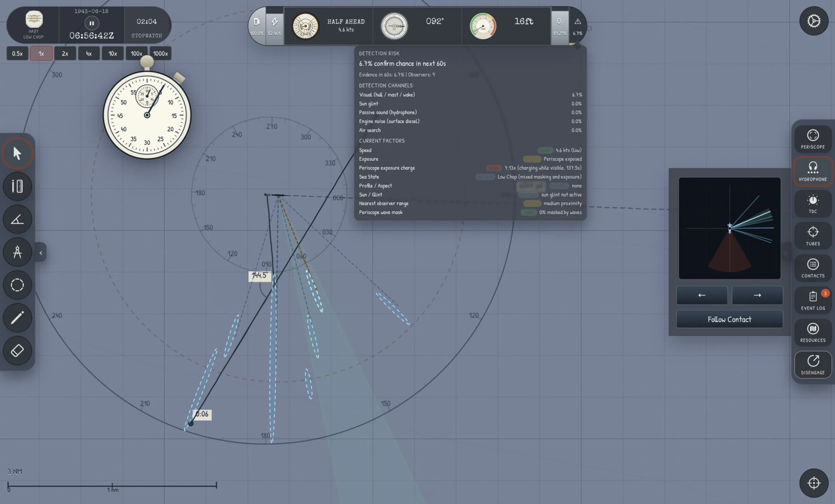Click the Visual hull/mast/wake channel row
Viewport: 835px width, 504px height.
click(470, 94)
